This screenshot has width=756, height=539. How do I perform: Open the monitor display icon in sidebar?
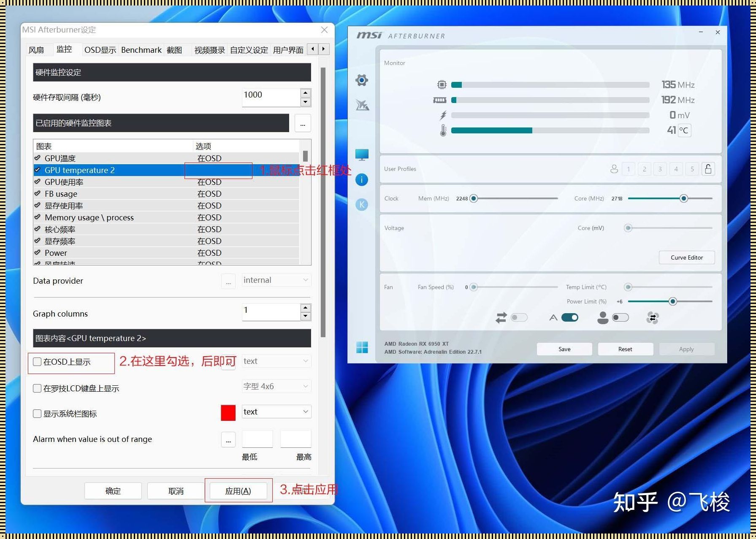click(x=362, y=155)
